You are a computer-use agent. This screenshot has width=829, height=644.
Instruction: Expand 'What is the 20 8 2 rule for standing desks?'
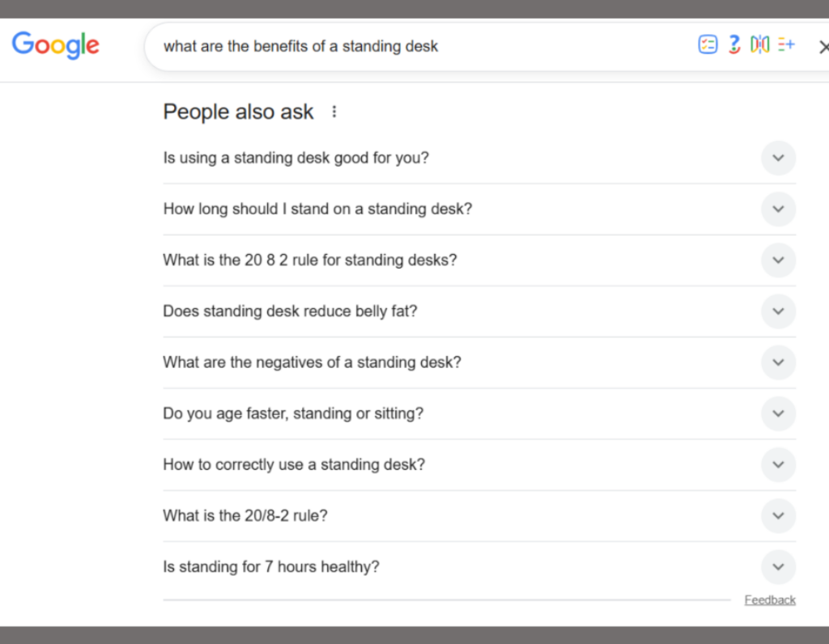click(778, 260)
